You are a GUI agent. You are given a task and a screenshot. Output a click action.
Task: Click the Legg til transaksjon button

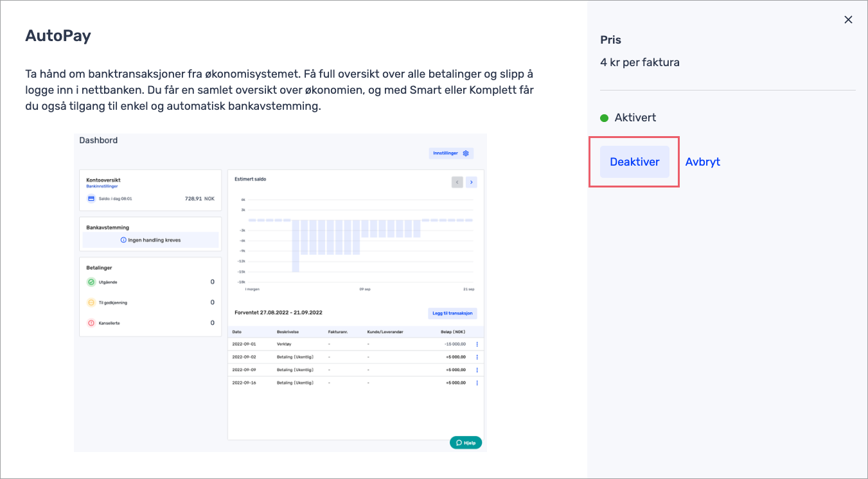(452, 313)
